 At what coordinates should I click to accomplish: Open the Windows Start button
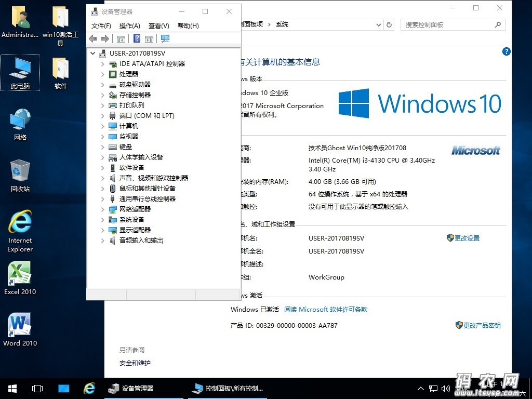point(12,389)
